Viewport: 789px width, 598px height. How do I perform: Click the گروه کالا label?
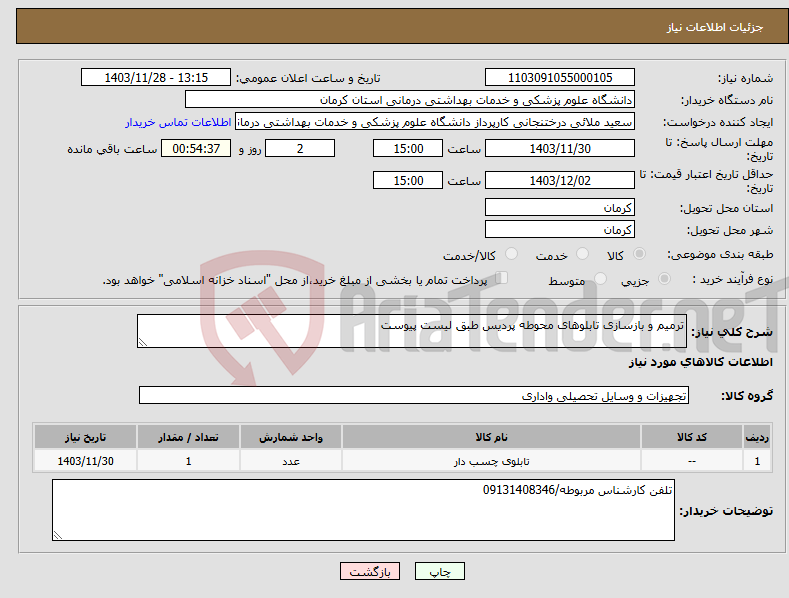pyautogui.click(x=747, y=396)
